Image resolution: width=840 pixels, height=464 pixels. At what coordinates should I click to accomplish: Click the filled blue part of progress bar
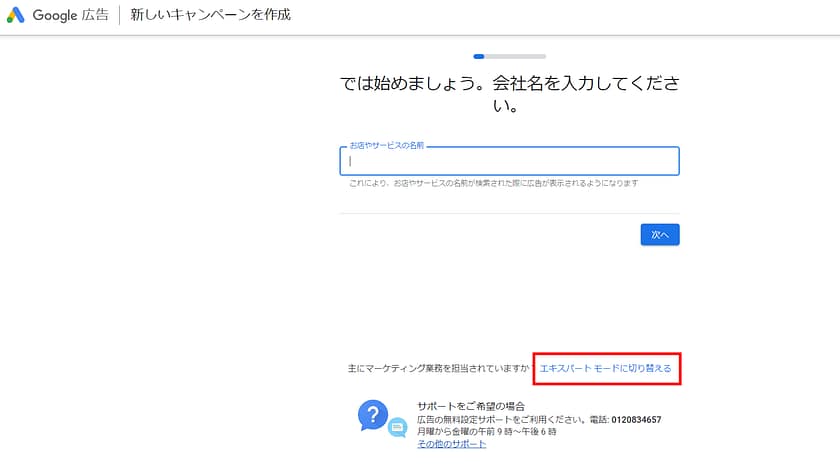(x=479, y=56)
